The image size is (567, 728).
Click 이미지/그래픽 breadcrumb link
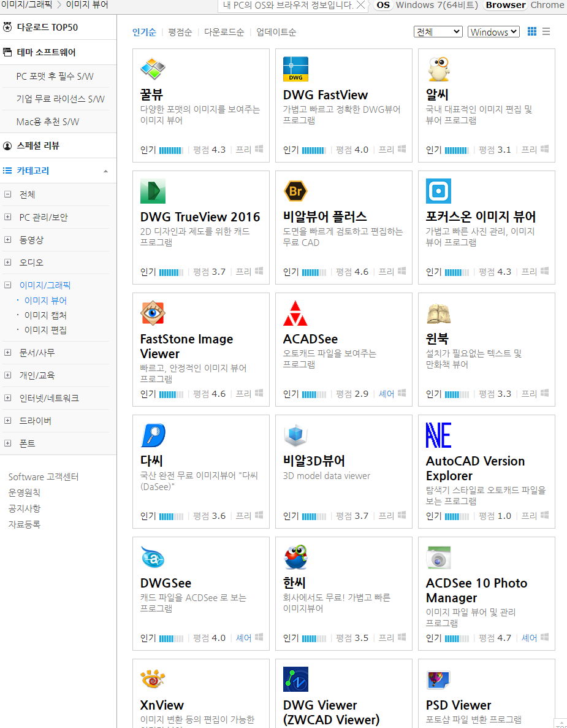coord(26,5)
